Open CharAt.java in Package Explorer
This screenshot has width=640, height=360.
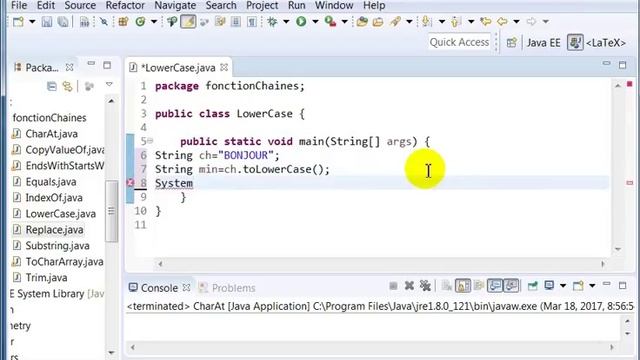[x=51, y=134]
